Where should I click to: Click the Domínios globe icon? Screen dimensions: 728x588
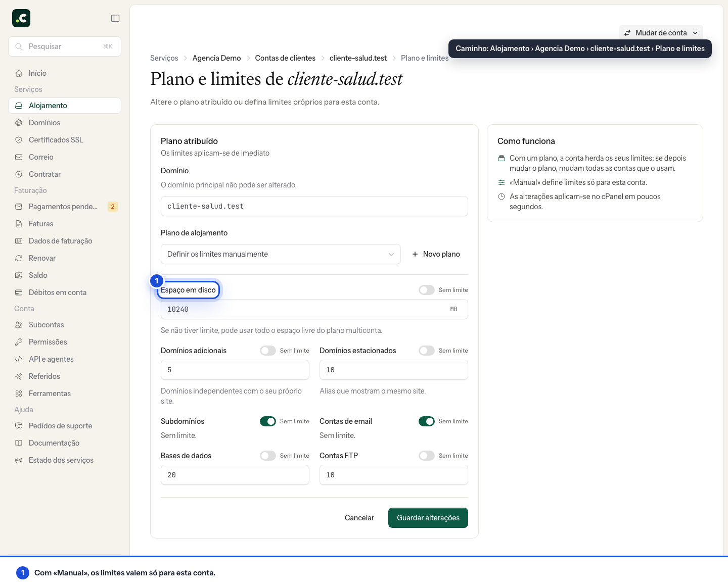pos(19,123)
